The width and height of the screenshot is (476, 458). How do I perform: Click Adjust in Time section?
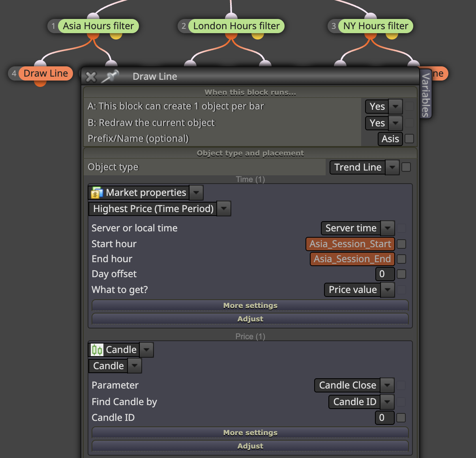tap(250, 319)
